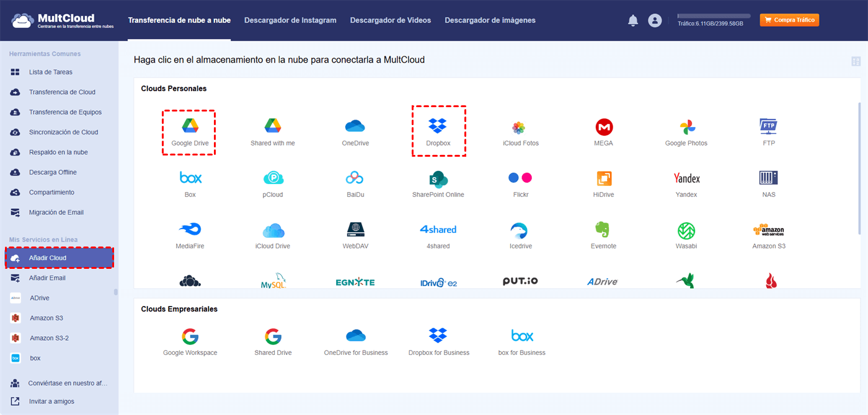Click the cloud list vertical scrollbar

tap(859, 168)
